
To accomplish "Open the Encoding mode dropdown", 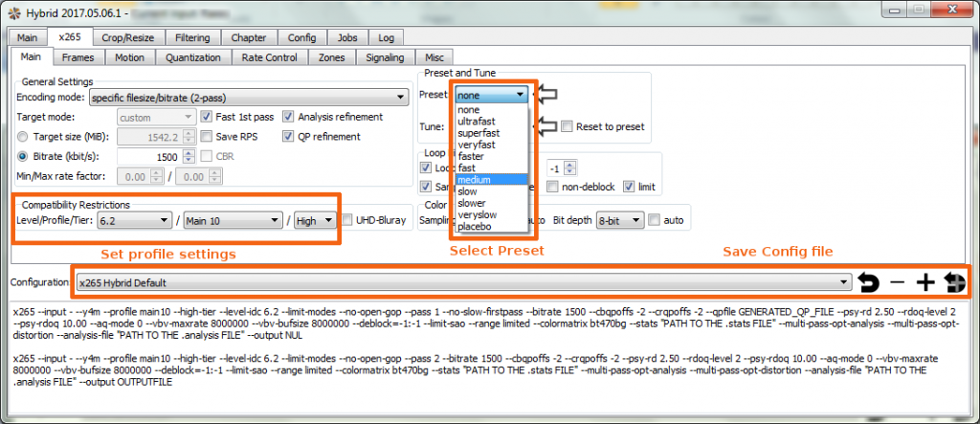I will [248, 98].
